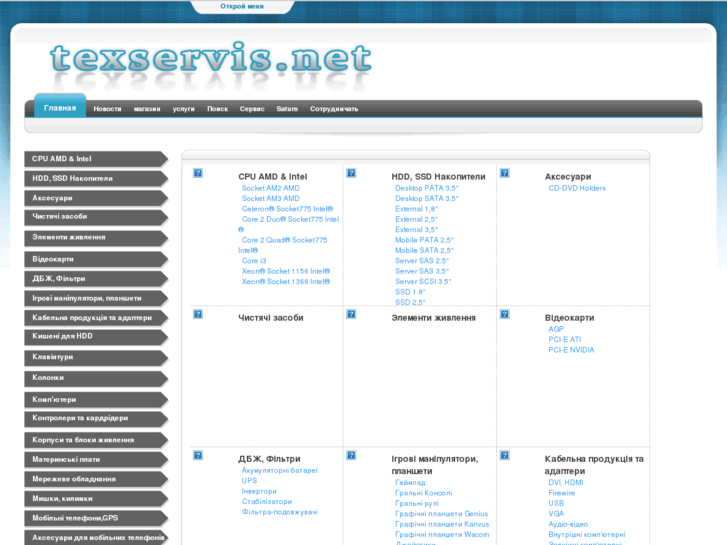This screenshot has height=545, width=727.
Task: Open the Socket AM2 AMD link
Action: point(271,188)
